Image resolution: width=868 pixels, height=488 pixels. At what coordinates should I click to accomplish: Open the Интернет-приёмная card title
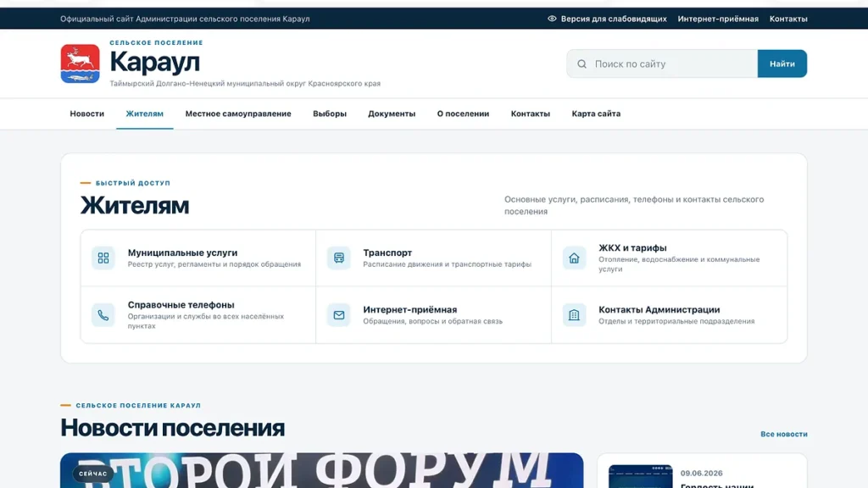coord(410,310)
